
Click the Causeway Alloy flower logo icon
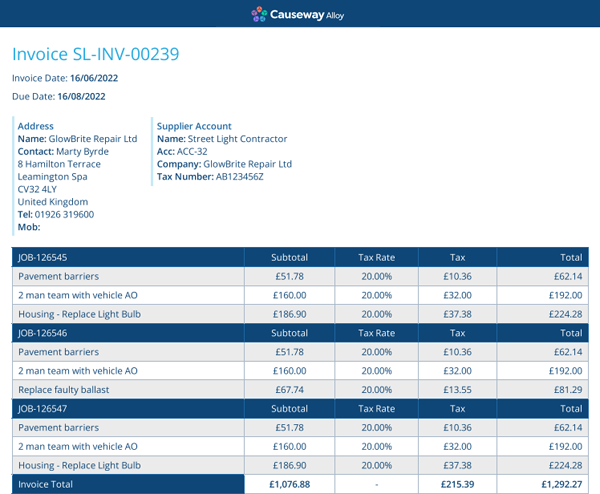pyautogui.click(x=259, y=14)
